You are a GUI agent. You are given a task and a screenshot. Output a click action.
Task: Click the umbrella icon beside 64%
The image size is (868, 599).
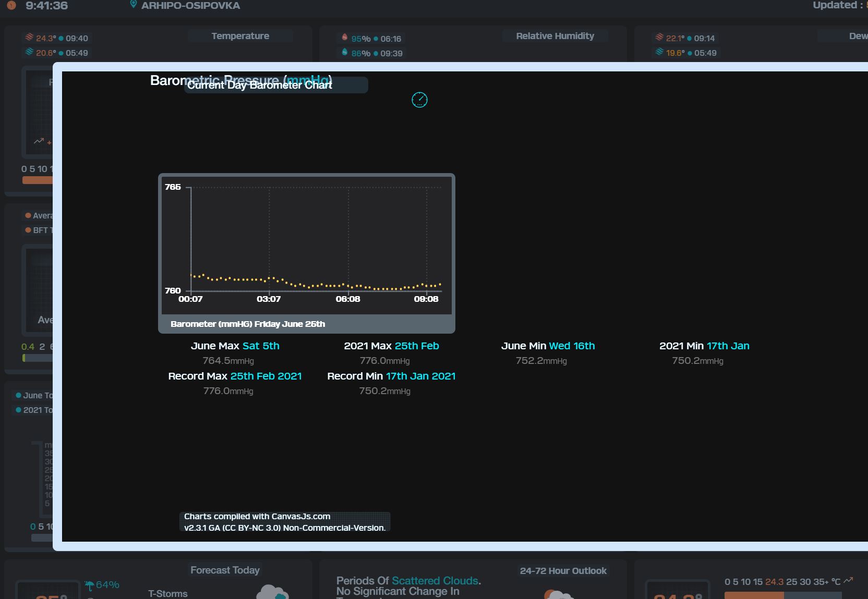click(89, 586)
